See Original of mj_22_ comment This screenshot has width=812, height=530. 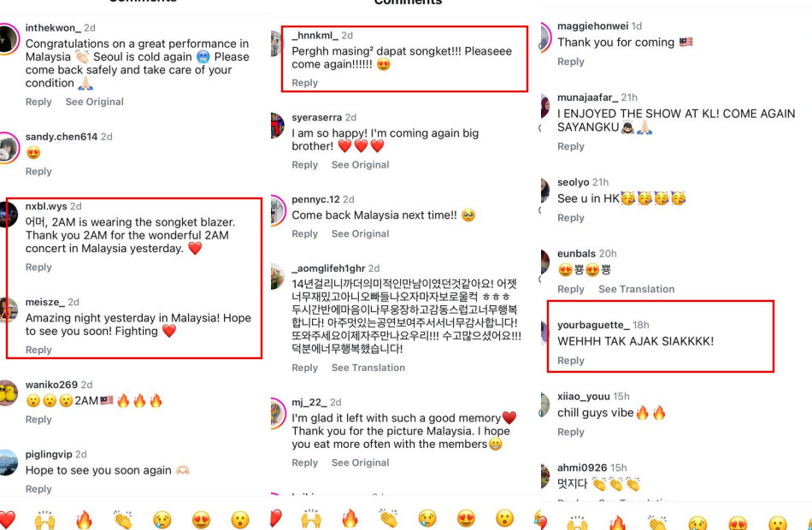click(x=361, y=462)
